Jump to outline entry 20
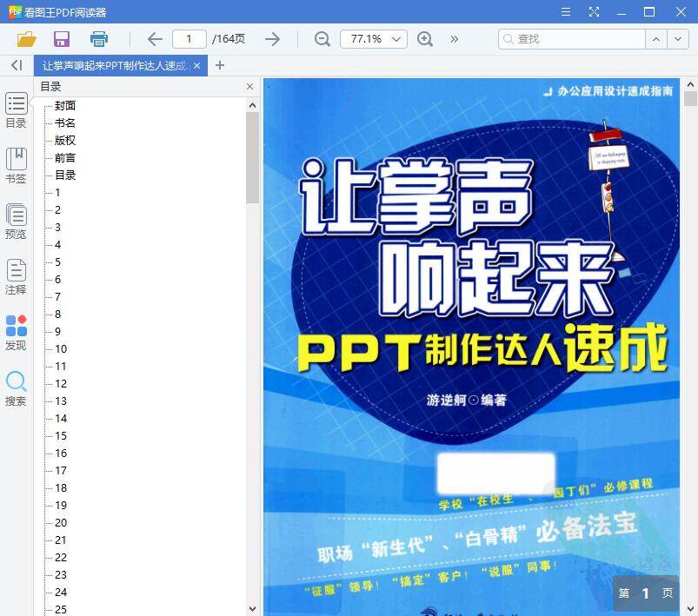The width and height of the screenshot is (698, 616). 61,522
